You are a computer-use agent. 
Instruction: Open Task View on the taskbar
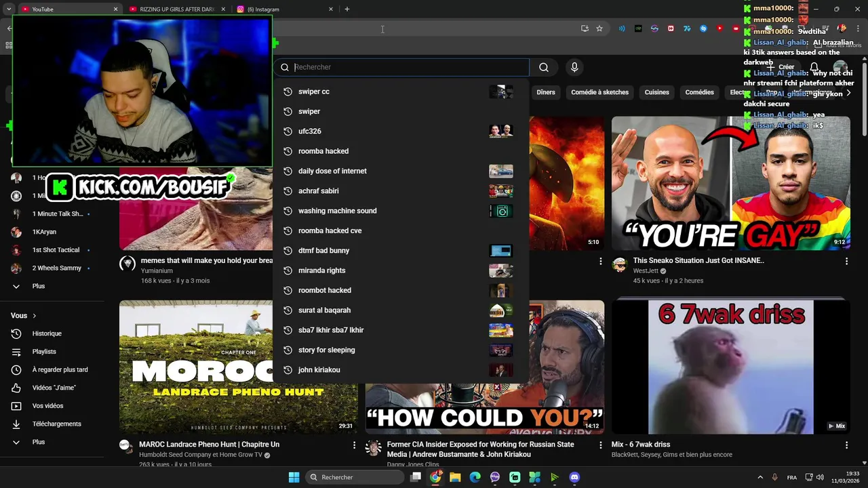[416, 477]
